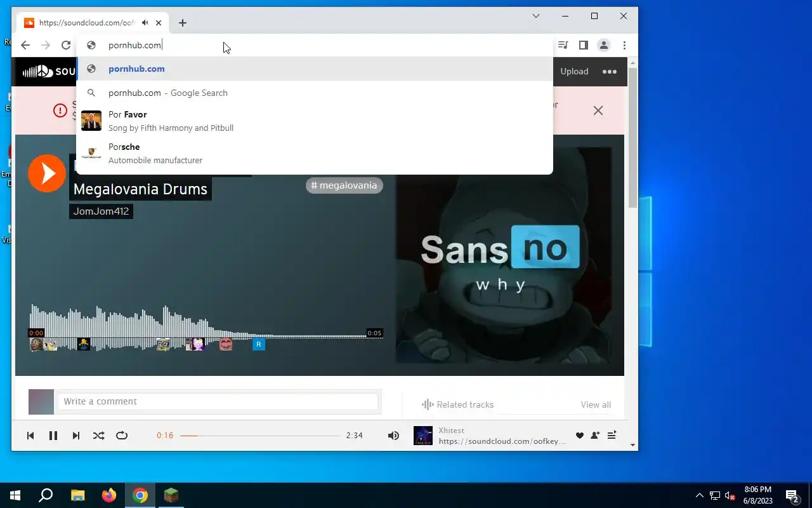Choose the Google Search suggestion row
This screenshot has width=812, height=508.
point(315,93)
